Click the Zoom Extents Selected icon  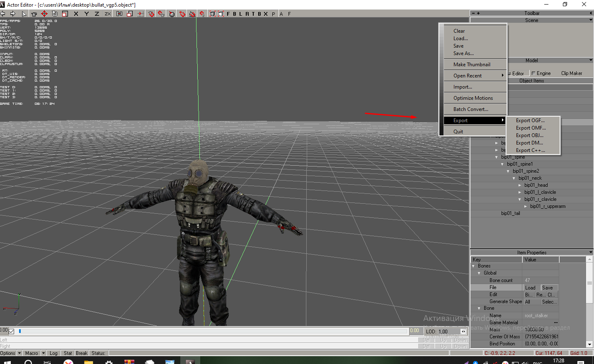point(221,14)
